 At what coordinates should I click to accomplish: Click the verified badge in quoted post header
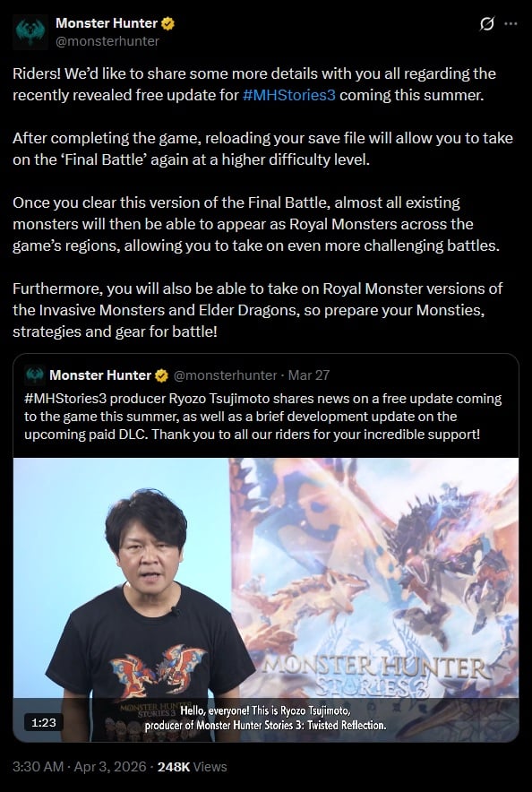[161, 375]
